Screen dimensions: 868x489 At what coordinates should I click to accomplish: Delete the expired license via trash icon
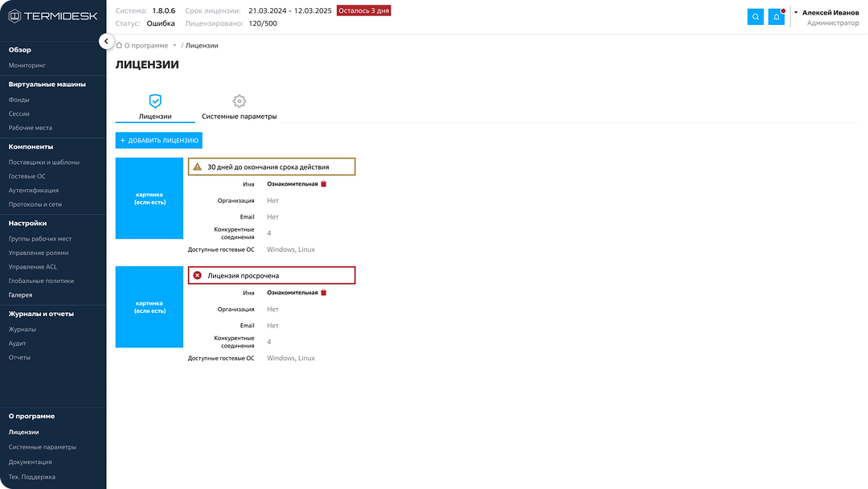[x=324, y=293]
